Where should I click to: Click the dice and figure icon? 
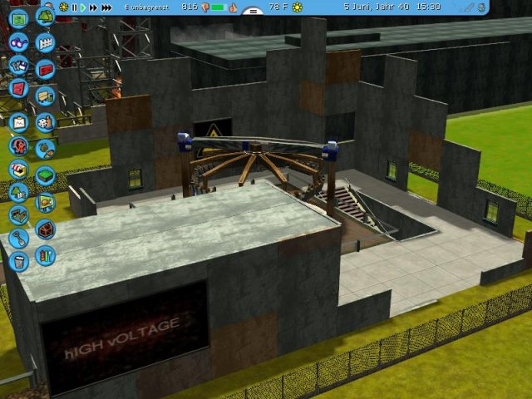coord(45,122)
